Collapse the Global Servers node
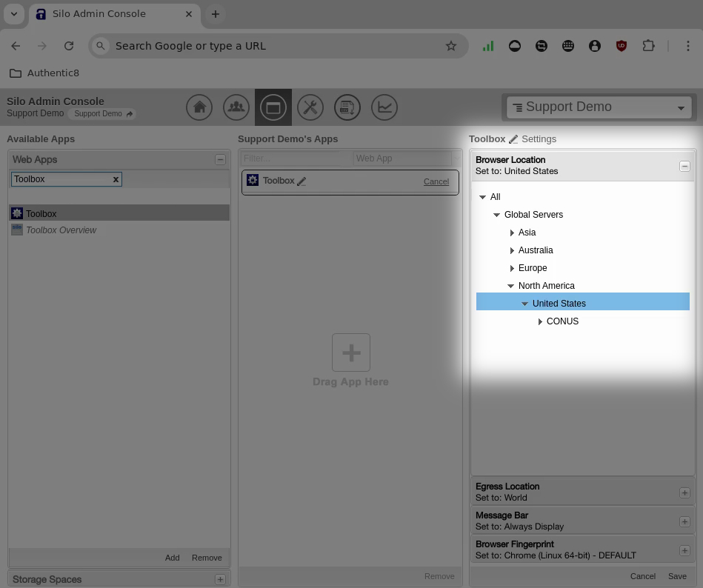 coord(497,215)
